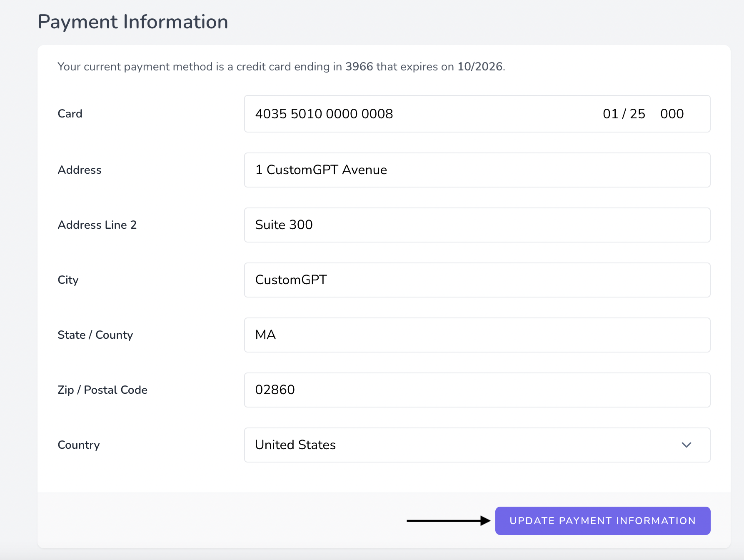Image resolution: width=744 pixels, height=560 pixels.
Task: Click the card CVC code 000
Action: (x=672, y=114)
